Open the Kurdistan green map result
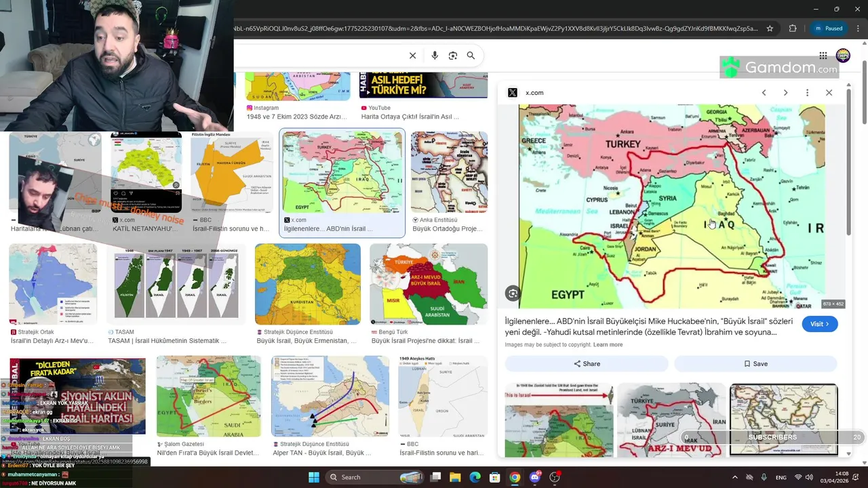Screen dimensions: 868x488 point(308,285)
